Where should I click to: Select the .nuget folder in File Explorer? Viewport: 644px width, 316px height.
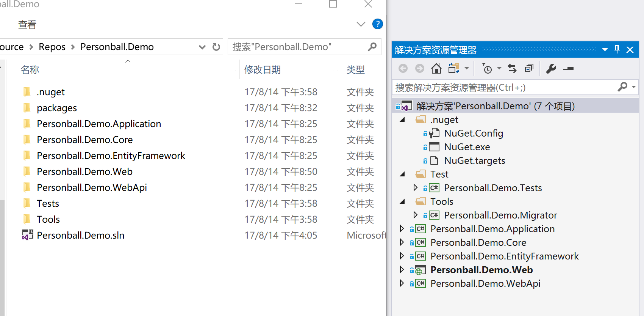coord(51,92)
